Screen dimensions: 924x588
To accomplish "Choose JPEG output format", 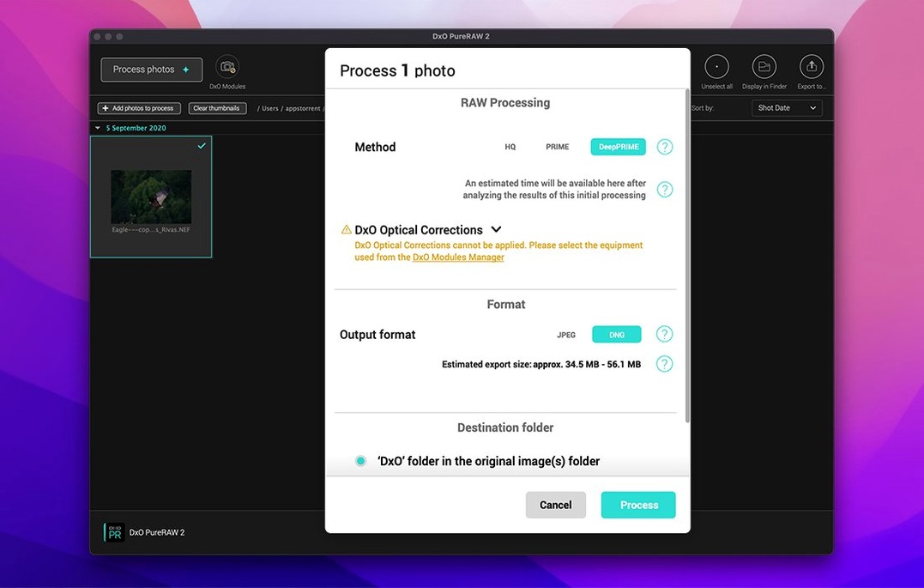I will 566,335.
